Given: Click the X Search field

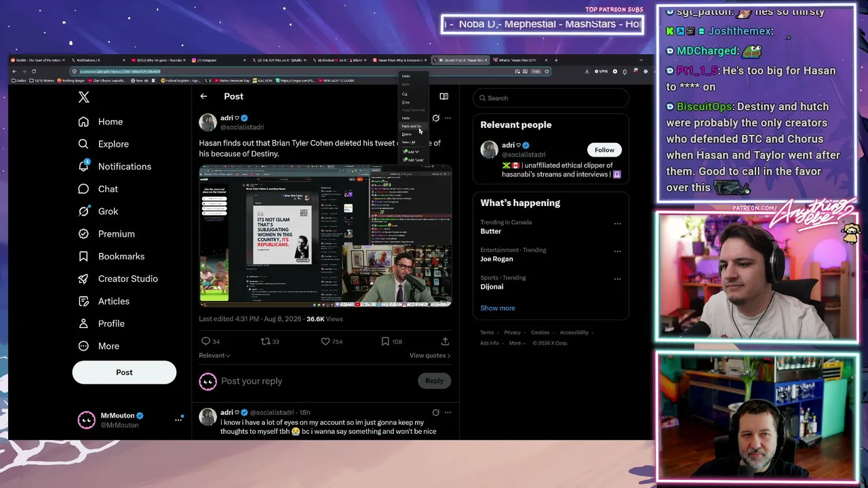Looking at the screenshot, I should [551, 98].
